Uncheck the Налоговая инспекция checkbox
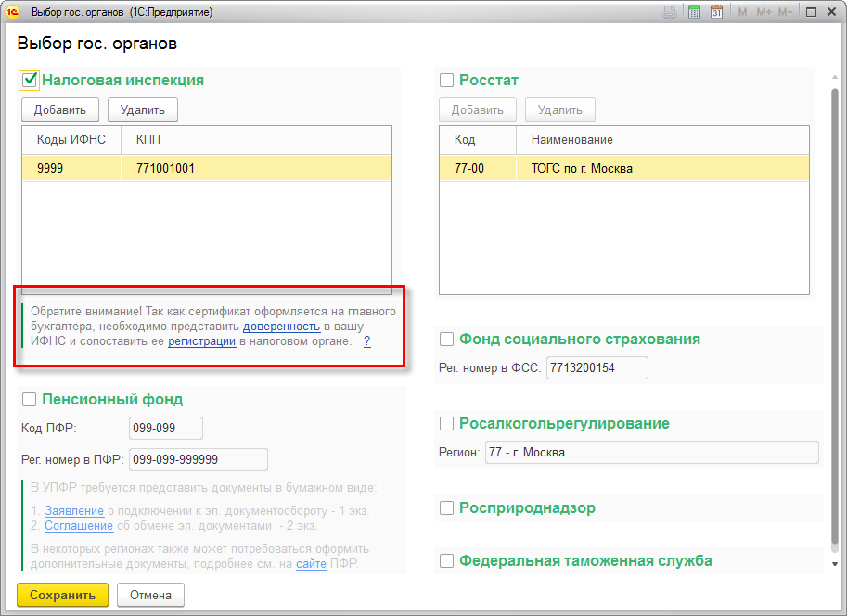847x616 pixels. coord(30,80)
